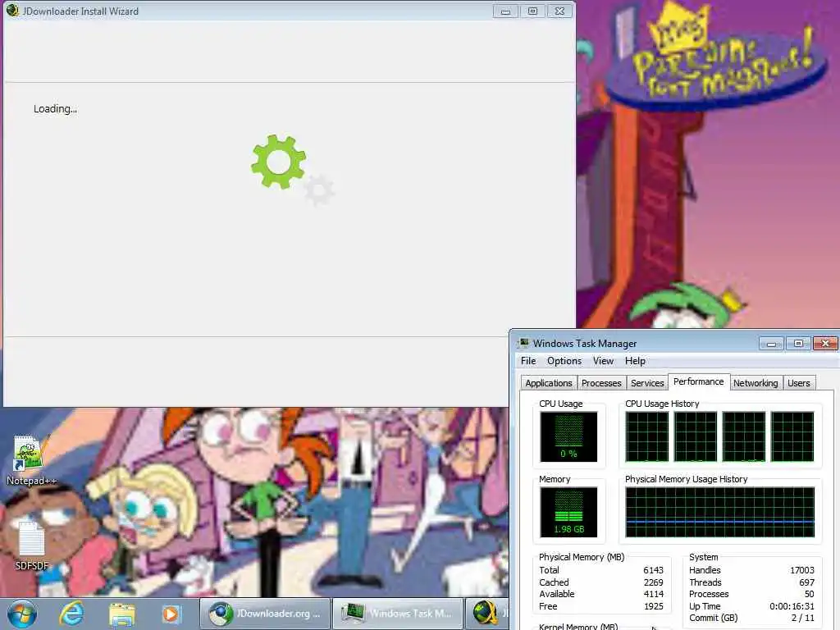Switch to Applications tab
The image size is (840, 630).
549,383
